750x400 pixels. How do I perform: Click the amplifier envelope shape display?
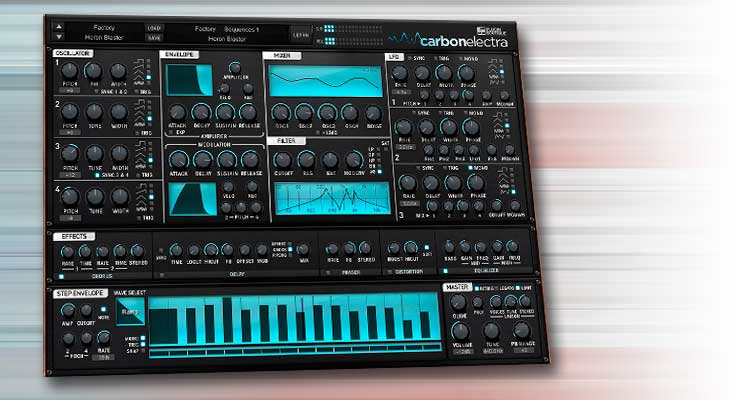[189, 80]
